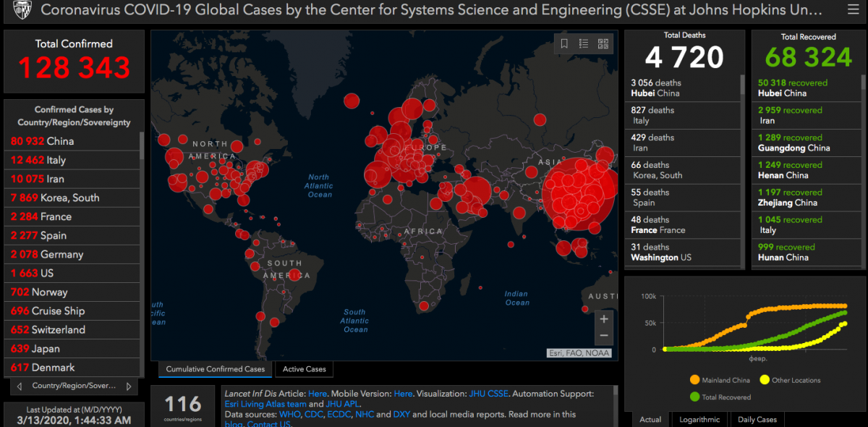
Task: Click the orange Mainland China legend dot
Action: point(694,380)
